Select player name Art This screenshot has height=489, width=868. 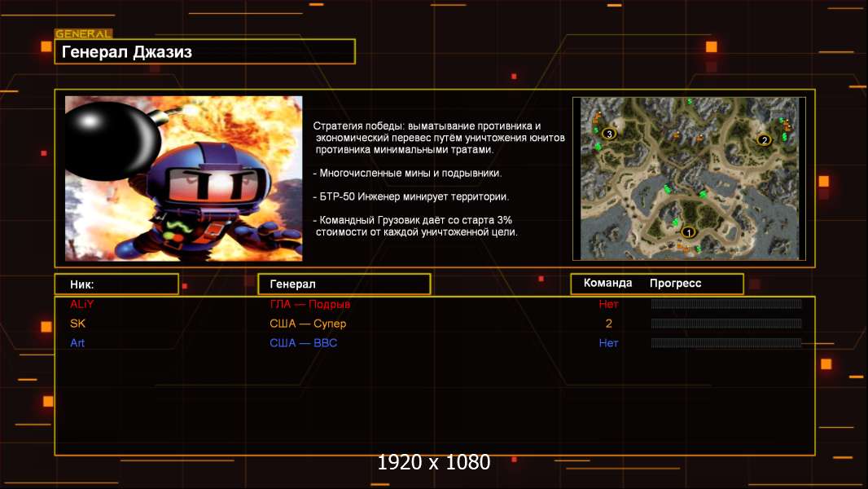coord(77,343)
